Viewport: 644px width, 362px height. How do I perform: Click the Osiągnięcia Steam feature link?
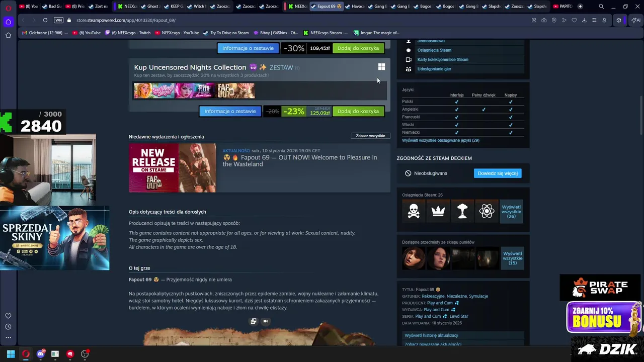[434, 50]
